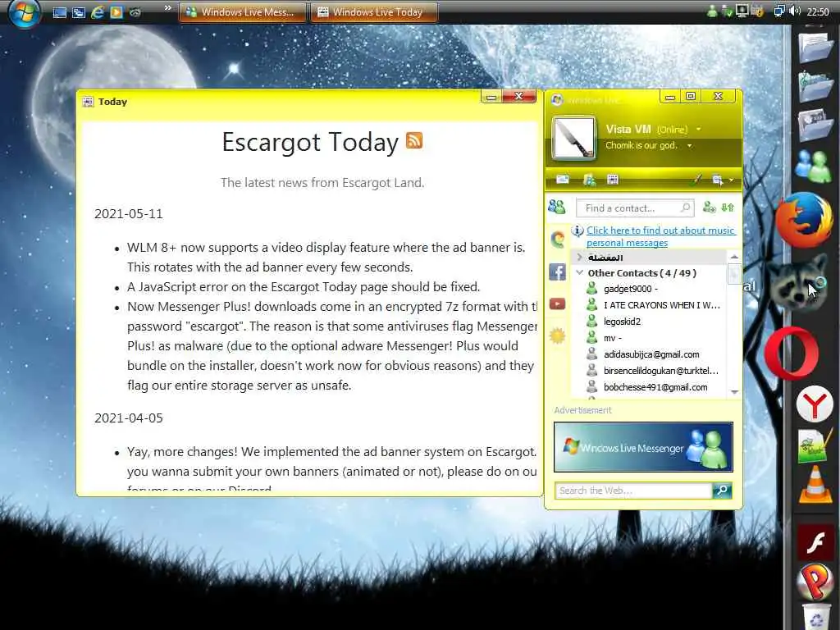Select contact I ATE CRAYONS WHEN I W...
Screen dimensions: 840x630
654,305
